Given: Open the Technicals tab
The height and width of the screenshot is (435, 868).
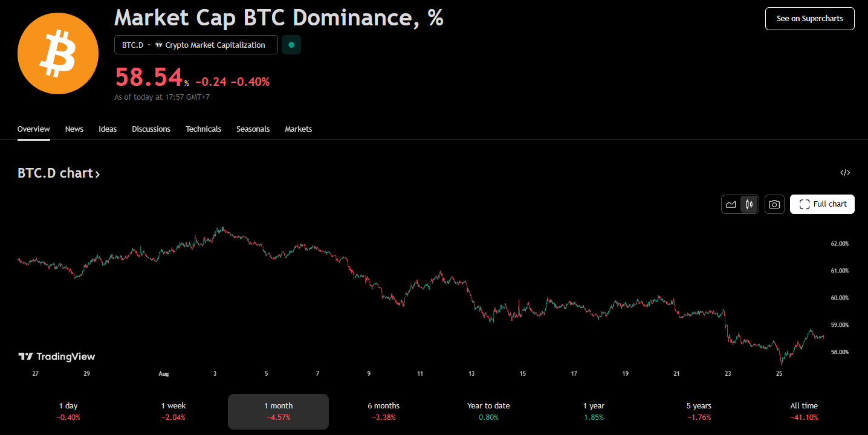Looking at the screenshot, I should [x=203, y=129].
